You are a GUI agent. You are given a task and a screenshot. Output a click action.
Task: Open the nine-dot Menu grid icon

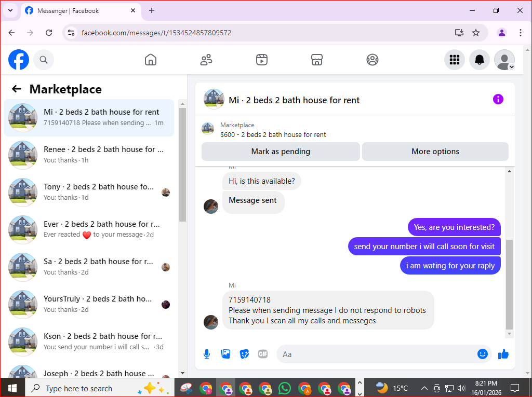pos(455,60)
